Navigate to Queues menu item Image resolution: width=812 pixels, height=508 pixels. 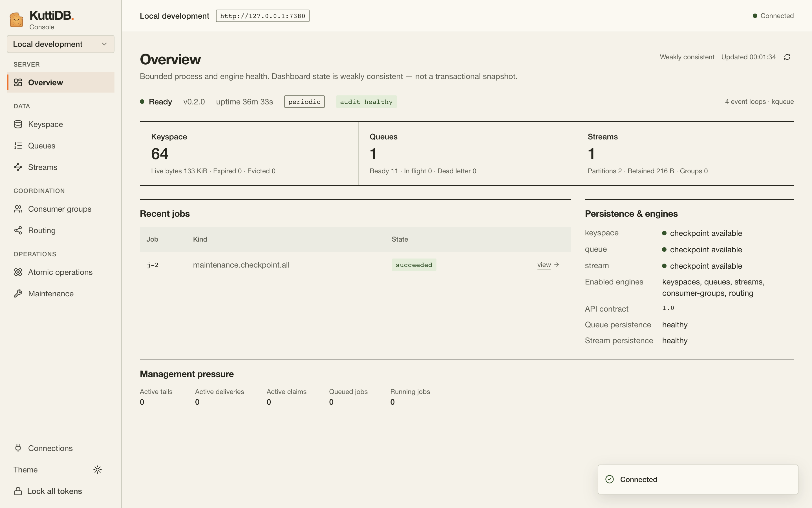60,146
